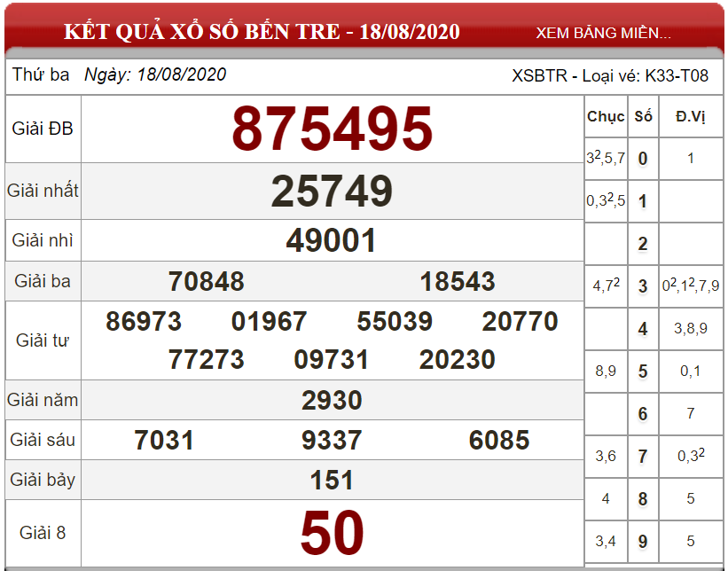Click digit 6 in the Số column
This screenshot has width=728, height=571.
(x=643, y=414)
